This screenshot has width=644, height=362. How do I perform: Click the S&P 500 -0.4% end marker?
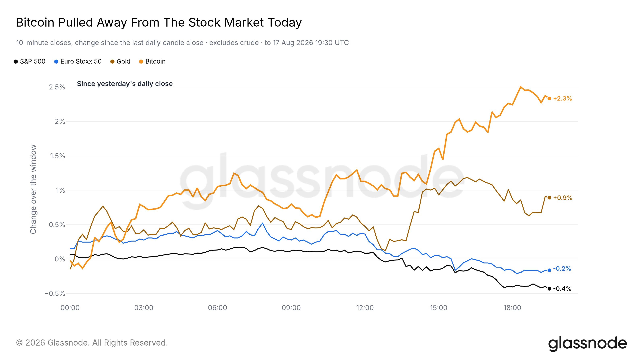(549, 289)
